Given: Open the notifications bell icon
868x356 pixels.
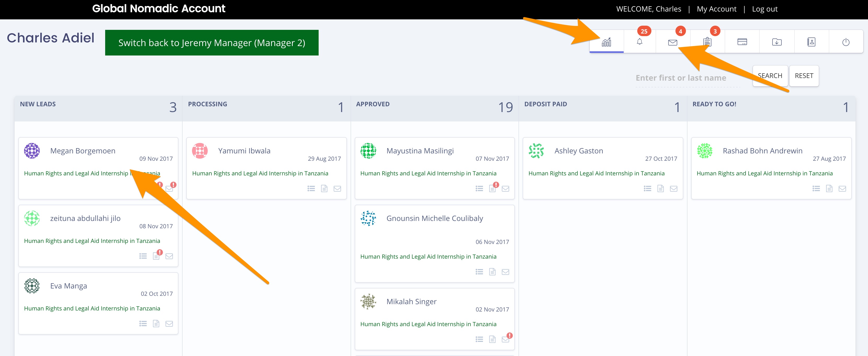Looking at the screenshot, I should (639, 42).
